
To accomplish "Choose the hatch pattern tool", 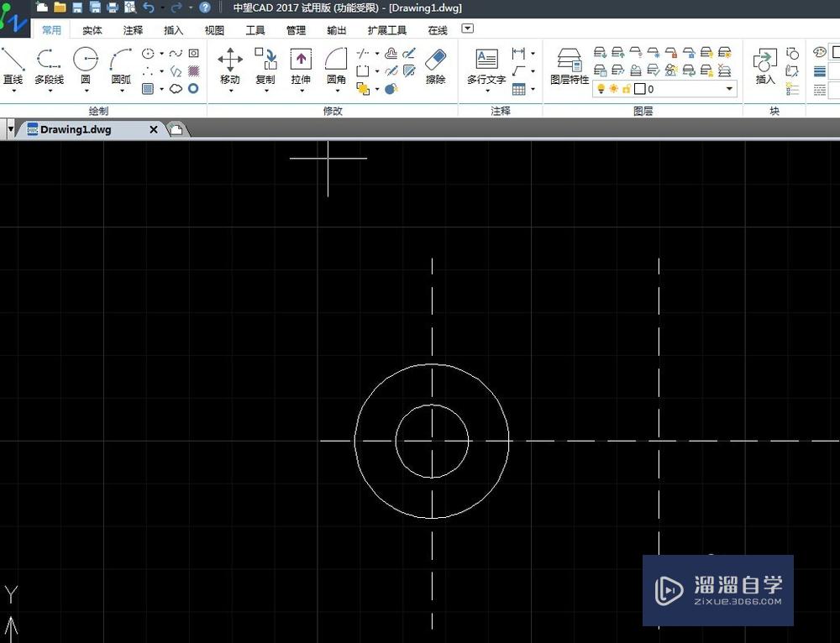I will point(193,71).
